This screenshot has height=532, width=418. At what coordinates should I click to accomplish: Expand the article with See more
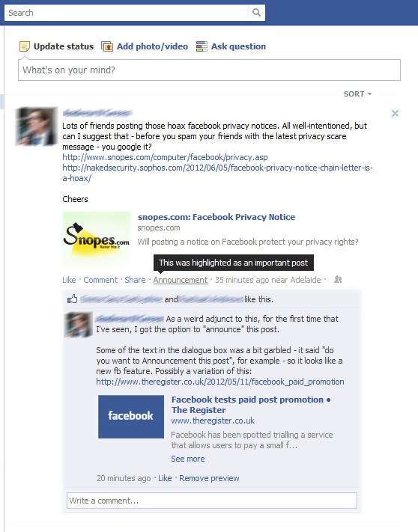click(x=188, y=459)
